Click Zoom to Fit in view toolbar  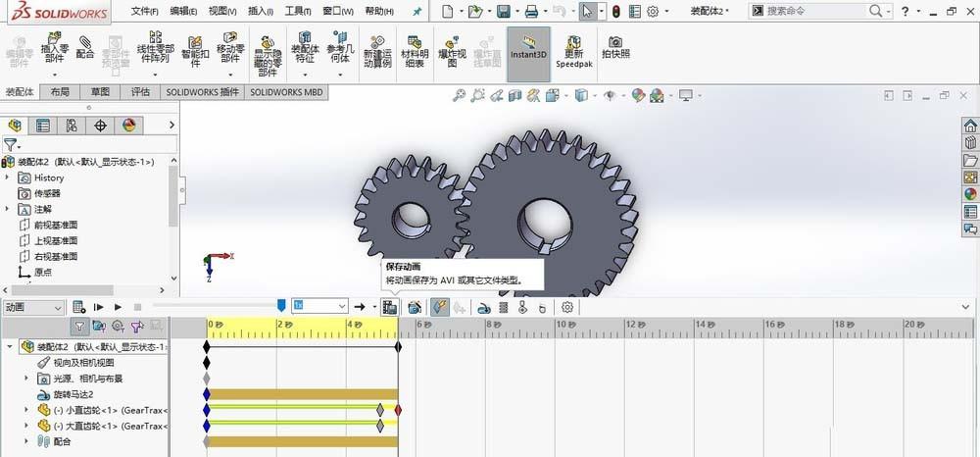pos(460,96)
